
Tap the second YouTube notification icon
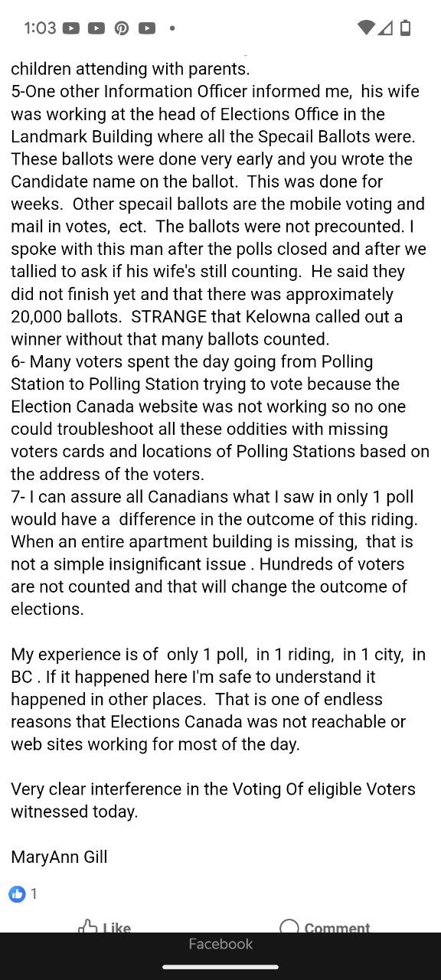[96, 28]
